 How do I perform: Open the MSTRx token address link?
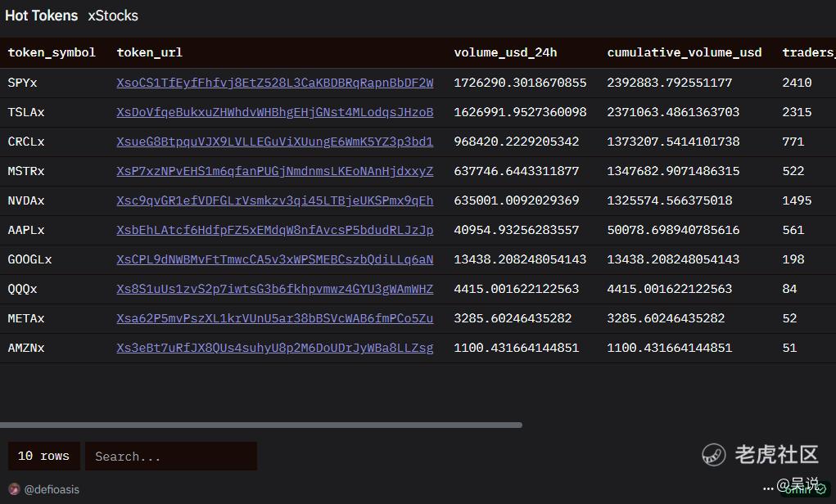tap(274, 171)
